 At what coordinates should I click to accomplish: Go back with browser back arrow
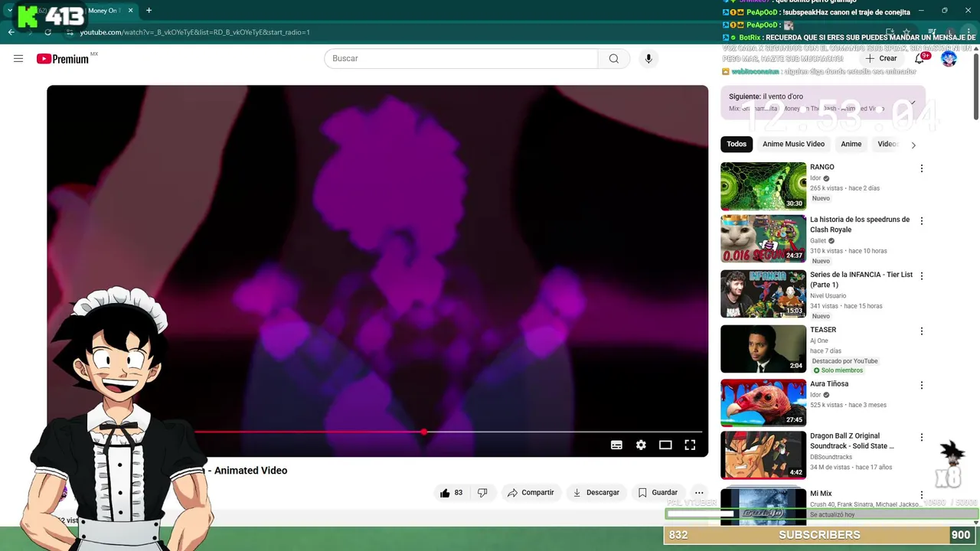coord(11,32)
